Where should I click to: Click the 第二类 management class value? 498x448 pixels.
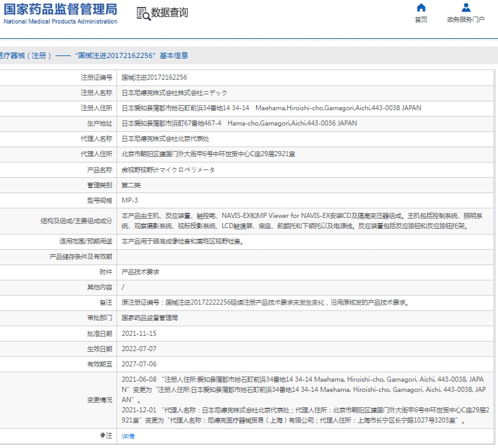pyautogui.click(x=131, y=185)
